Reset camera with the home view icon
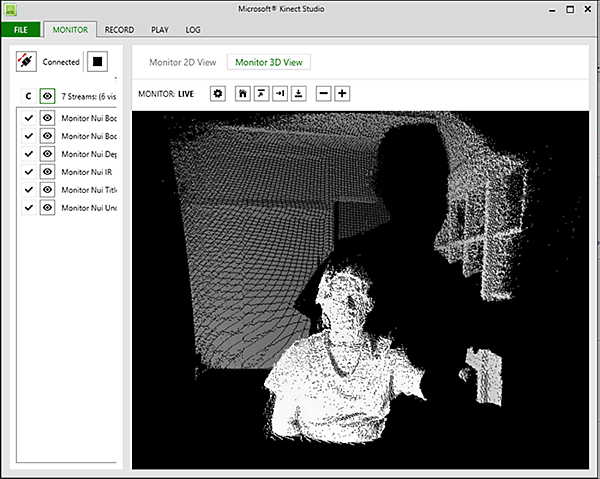The width and height of the screenshot is (600, 479). point(242,93)
